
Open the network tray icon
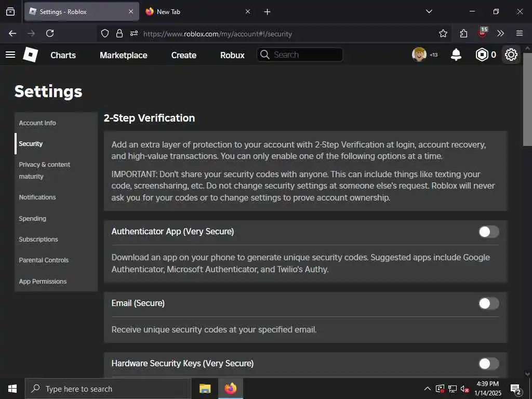click(453, 389)
